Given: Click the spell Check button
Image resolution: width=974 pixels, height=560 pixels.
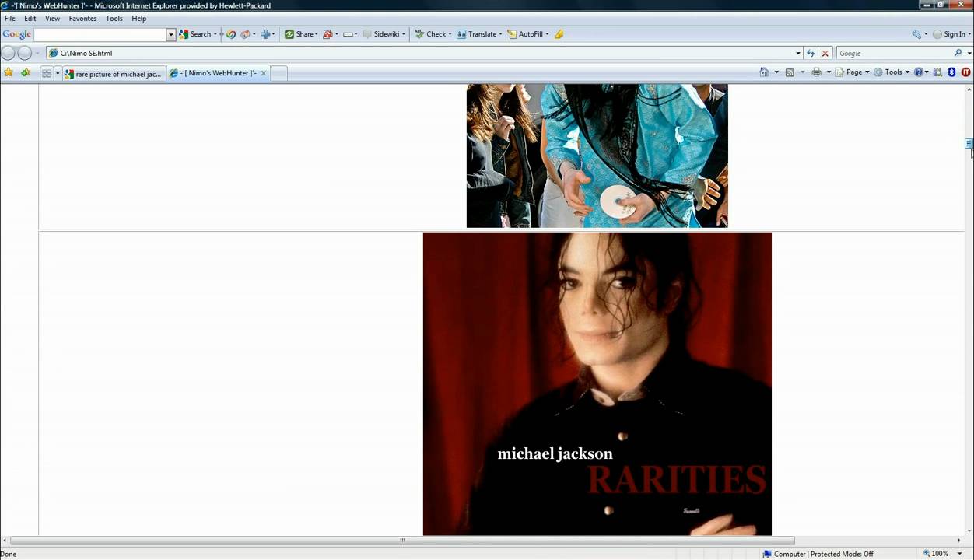Looking at the screenshot, I should 432,34.
